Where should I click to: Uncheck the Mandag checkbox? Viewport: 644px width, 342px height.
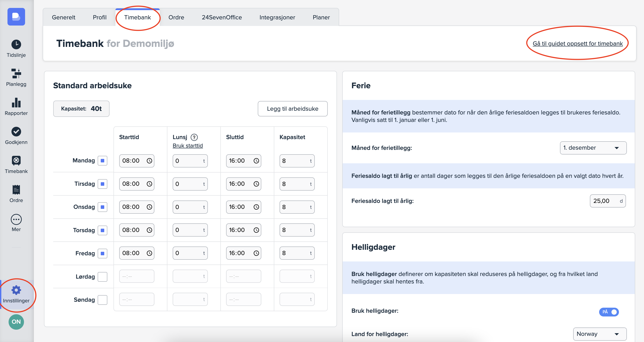[x=102, y=161]
